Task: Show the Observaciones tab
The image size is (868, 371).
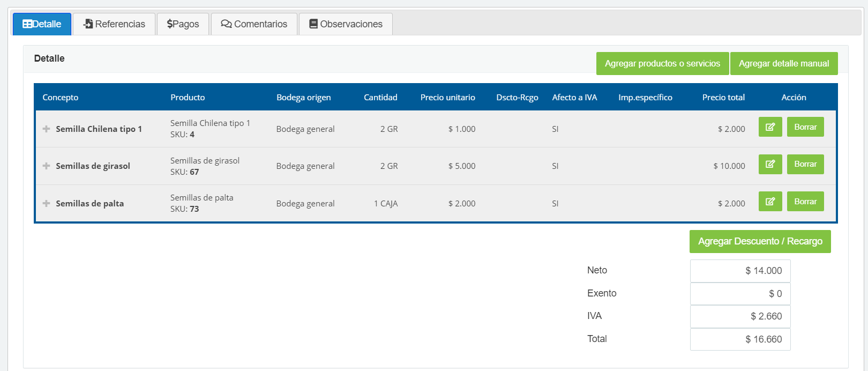Action: 346,24
